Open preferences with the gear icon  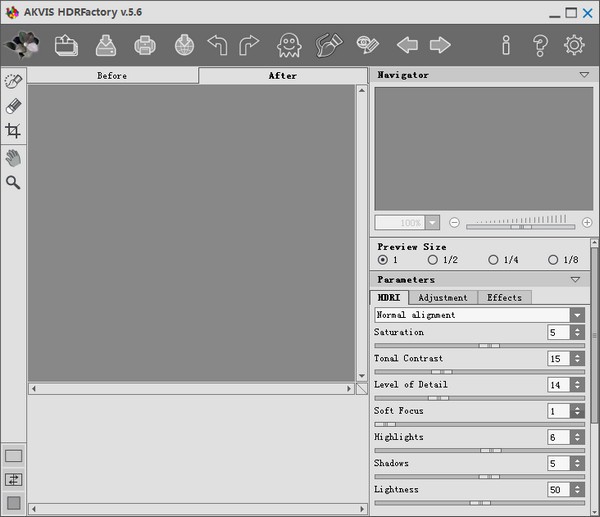tap(574, 45)
